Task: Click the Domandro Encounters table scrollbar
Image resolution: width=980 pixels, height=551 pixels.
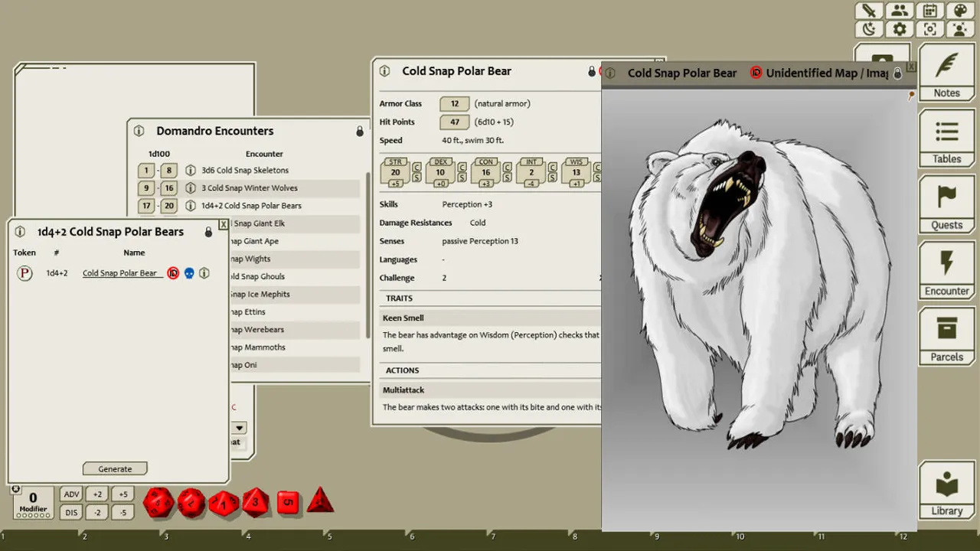Action: 367,256
